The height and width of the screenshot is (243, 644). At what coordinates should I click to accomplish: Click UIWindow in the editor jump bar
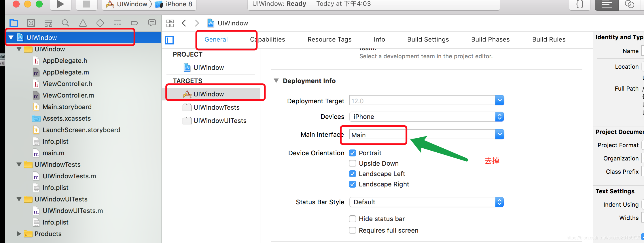[x=228, y=23]
